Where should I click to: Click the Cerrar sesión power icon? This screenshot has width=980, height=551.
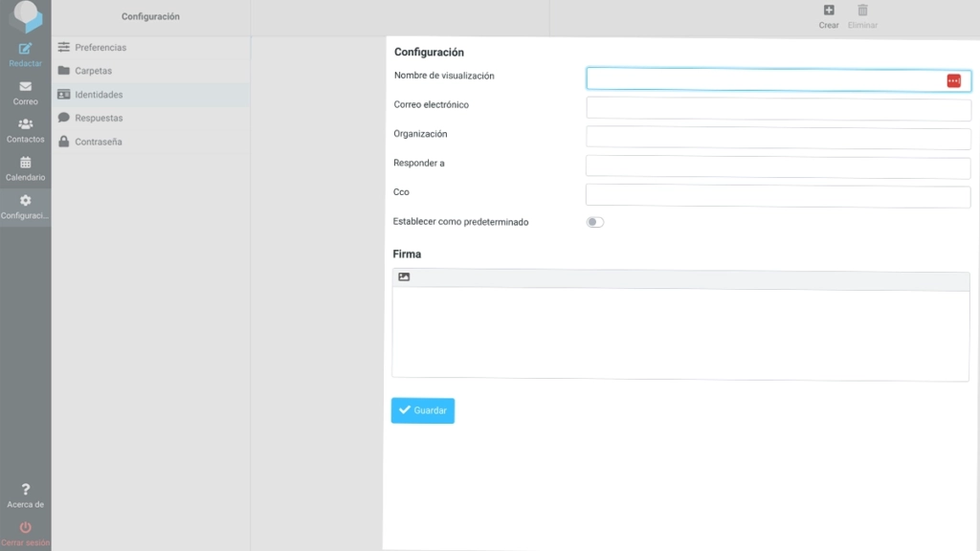point(25,528)
